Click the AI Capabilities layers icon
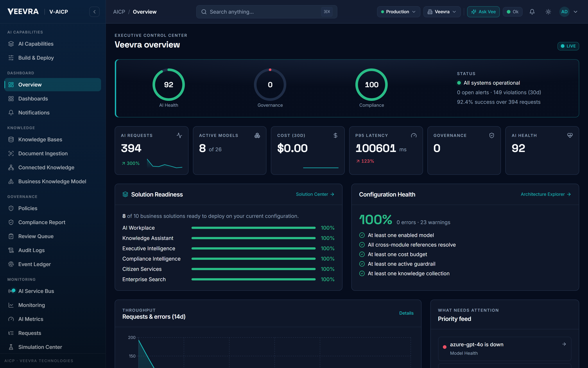 click(11, 44)
